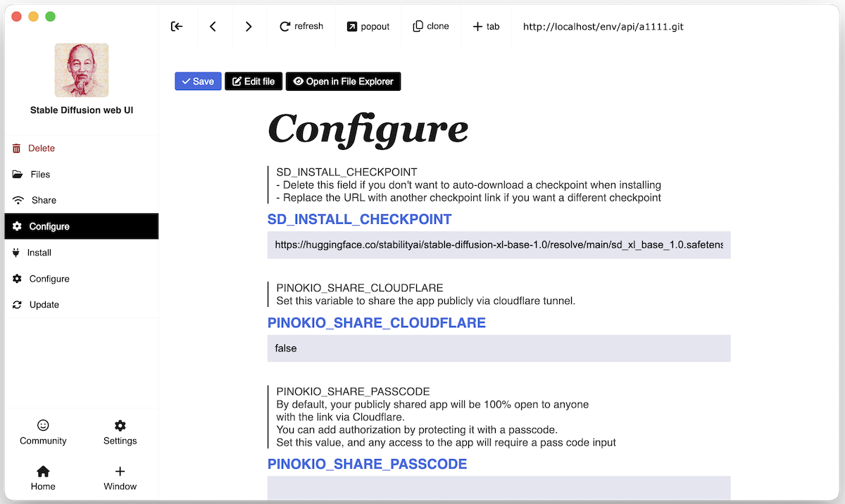Open the Community smiley icon
The height and width of the screenshot is (504, 845).
[x=43, y=426]
